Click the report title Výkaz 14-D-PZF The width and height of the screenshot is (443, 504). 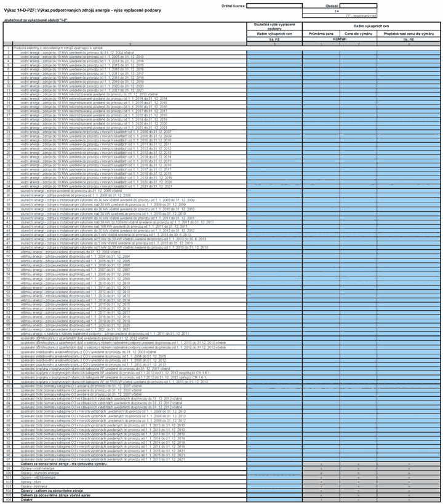[82, 10]
